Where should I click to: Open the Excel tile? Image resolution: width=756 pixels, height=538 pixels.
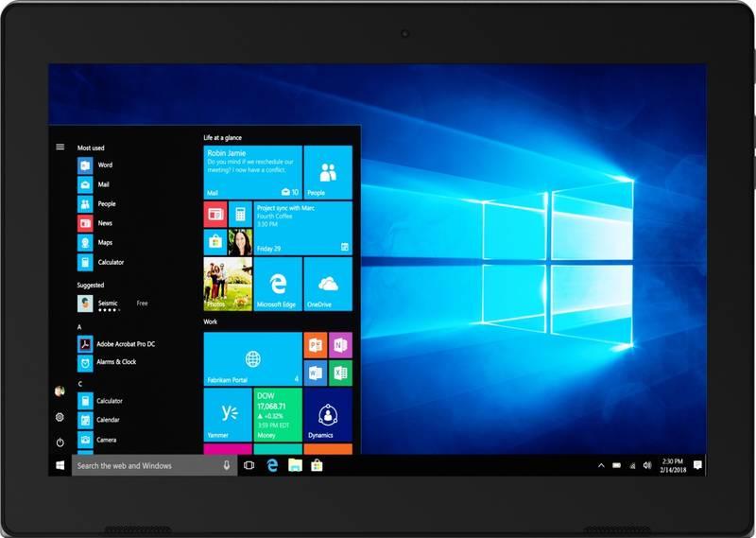[340, 373]
